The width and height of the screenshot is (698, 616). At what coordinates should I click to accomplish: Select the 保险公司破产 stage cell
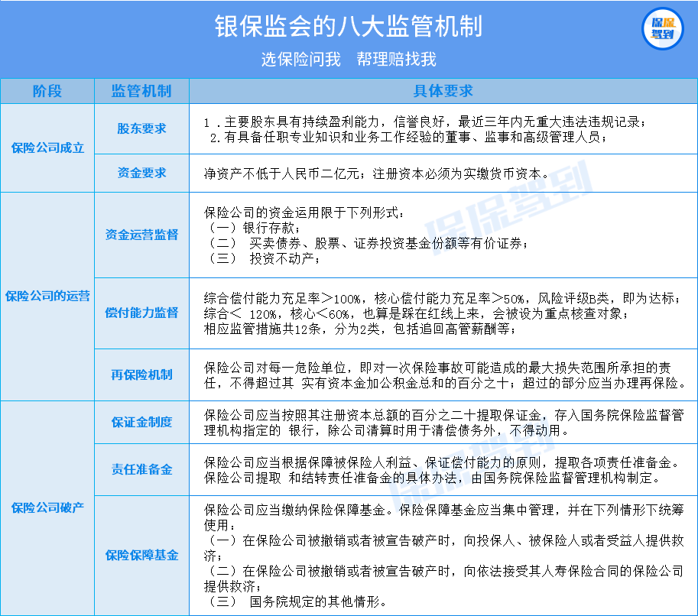point(47,507)
